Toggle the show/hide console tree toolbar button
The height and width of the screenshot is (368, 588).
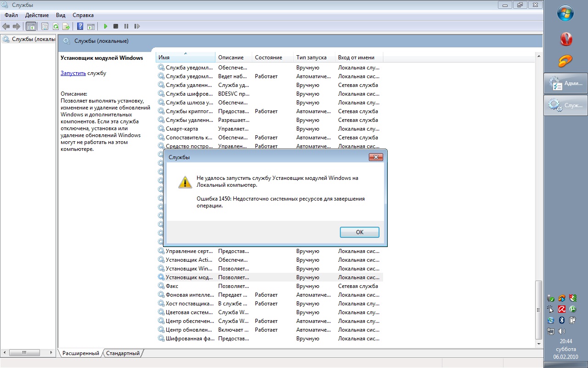(x=31, y=26)
